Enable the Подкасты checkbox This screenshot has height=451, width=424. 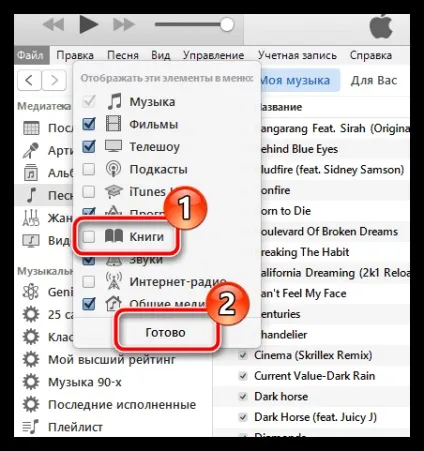pos(89,169)
